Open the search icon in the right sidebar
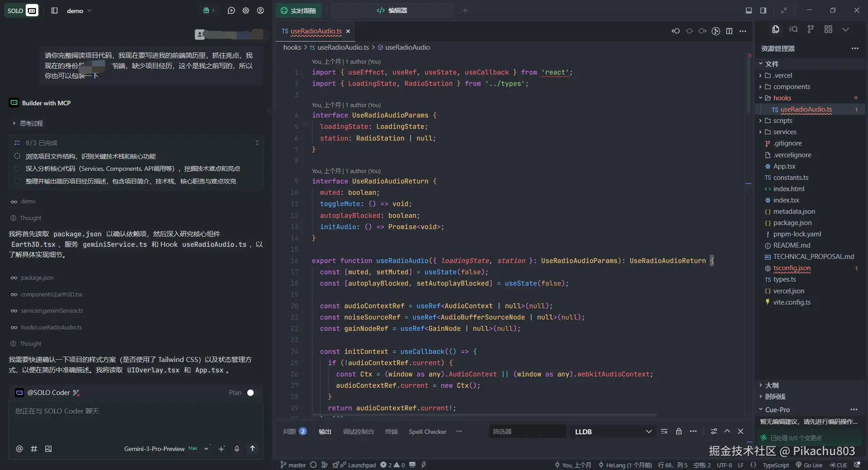 pyautogui.click(x=793, y=29)
